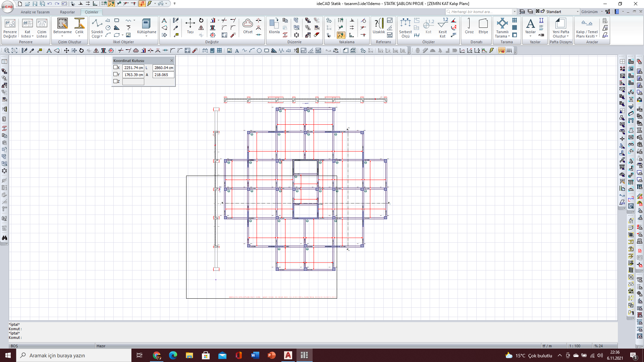This screenshot has width=644, height=362.
Task: Click % 24 zoom value in status bar
Action: 599,346
